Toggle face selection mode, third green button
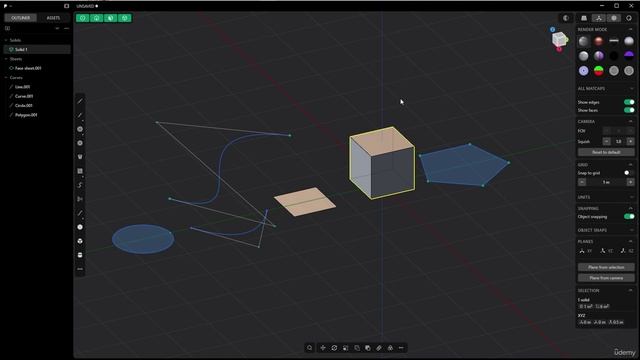 tap(111, 18)
